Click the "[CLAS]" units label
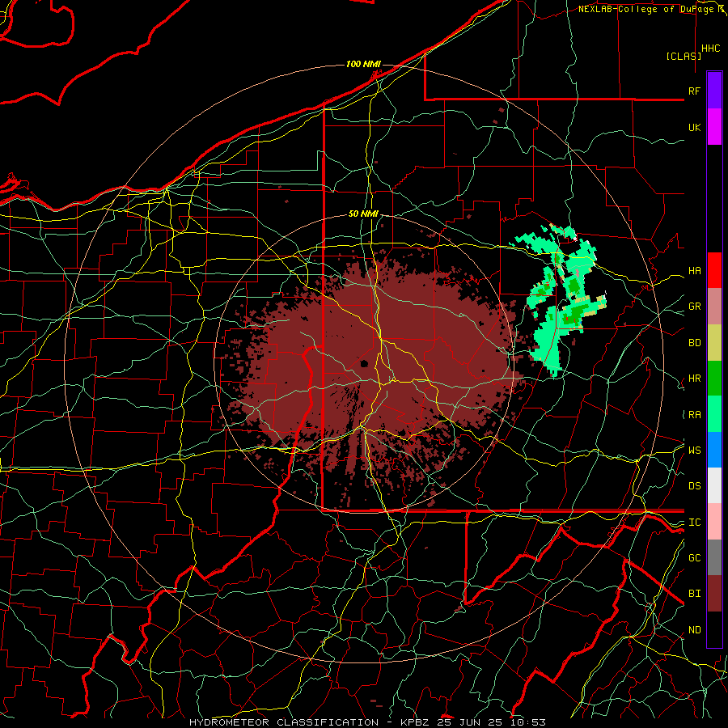The height and width of the screenshot is (728, 728). point(684,57)
